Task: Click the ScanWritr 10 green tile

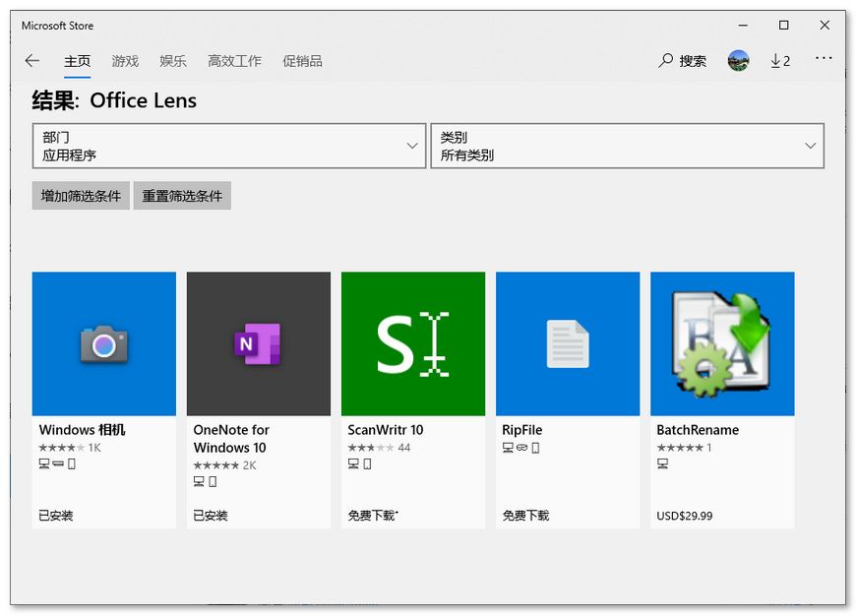Action: (x=413, y=343)
